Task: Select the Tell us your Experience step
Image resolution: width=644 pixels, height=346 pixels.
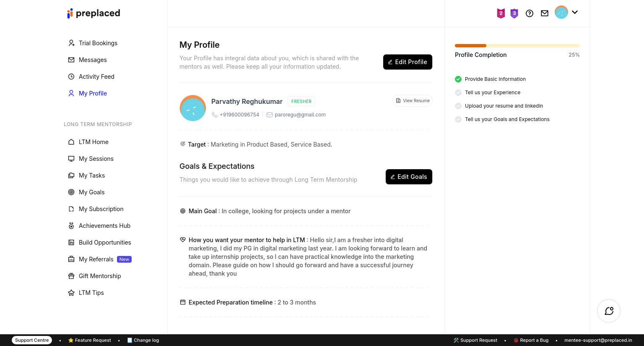Action: point(492,93)
